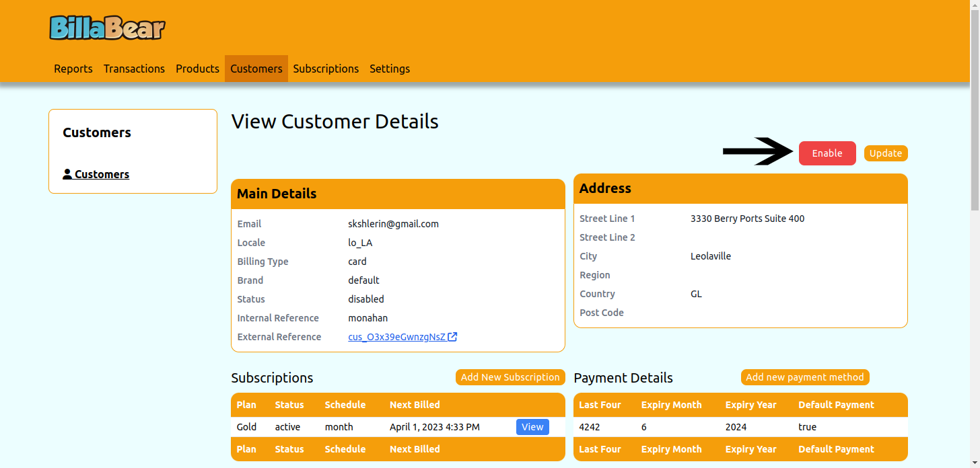The width and height of the screenshot is (980, 468).
Task: Click the BillaBear logo
Action: [x=108, y=28]
